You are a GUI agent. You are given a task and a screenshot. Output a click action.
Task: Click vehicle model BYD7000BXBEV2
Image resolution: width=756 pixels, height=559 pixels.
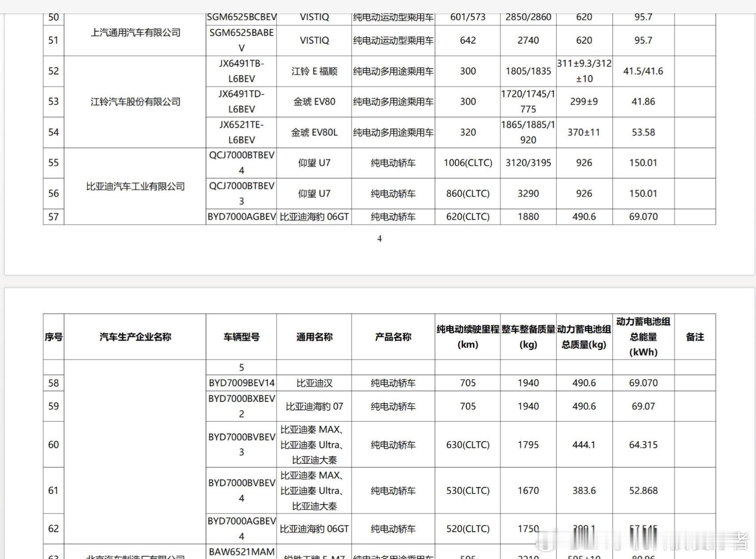[x=241, y=406]
